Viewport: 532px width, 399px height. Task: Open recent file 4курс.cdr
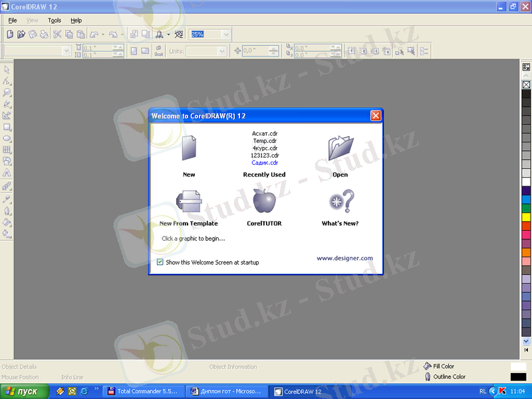tap(265, 148)
